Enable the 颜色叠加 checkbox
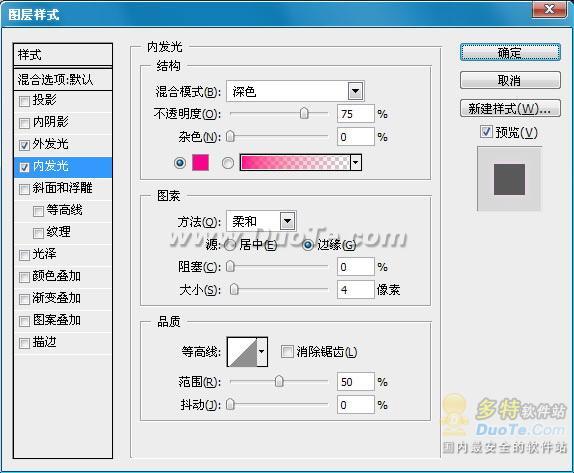The image size is (574, 473). pos(24,277)
